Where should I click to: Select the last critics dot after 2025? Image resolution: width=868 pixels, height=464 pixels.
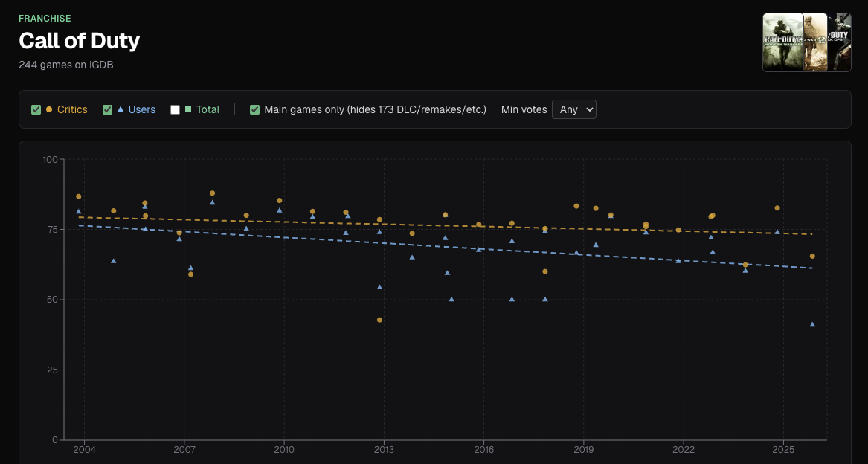pyautogui.click(x=812, y=257)
